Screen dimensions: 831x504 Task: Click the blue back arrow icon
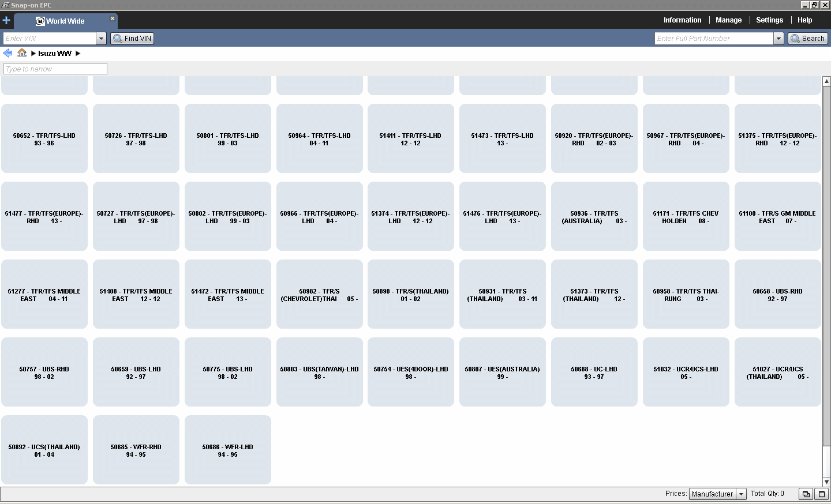click(x=8, y=53)
